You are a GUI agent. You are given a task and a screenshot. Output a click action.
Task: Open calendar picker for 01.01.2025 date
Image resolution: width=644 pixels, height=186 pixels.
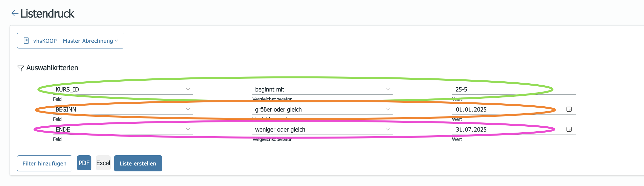tap(569, 109)
